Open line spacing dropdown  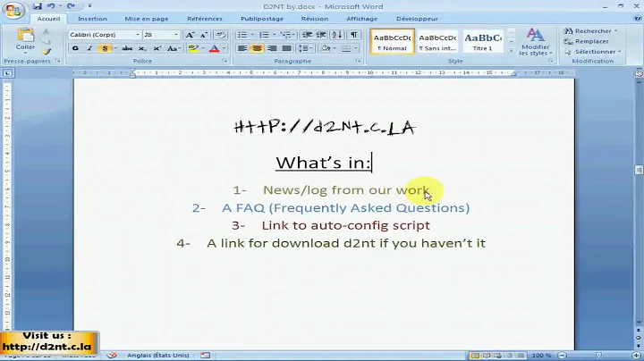pos(304,48)
